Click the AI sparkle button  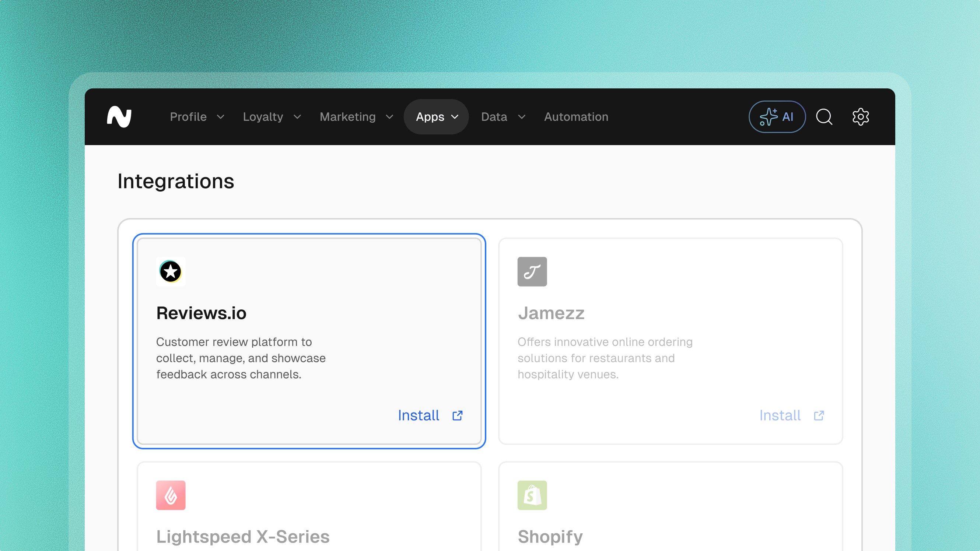tap(777, 117)
